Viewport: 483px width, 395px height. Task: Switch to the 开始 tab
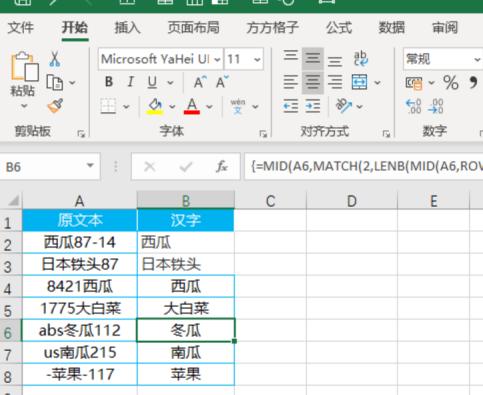tap(75, 27)
